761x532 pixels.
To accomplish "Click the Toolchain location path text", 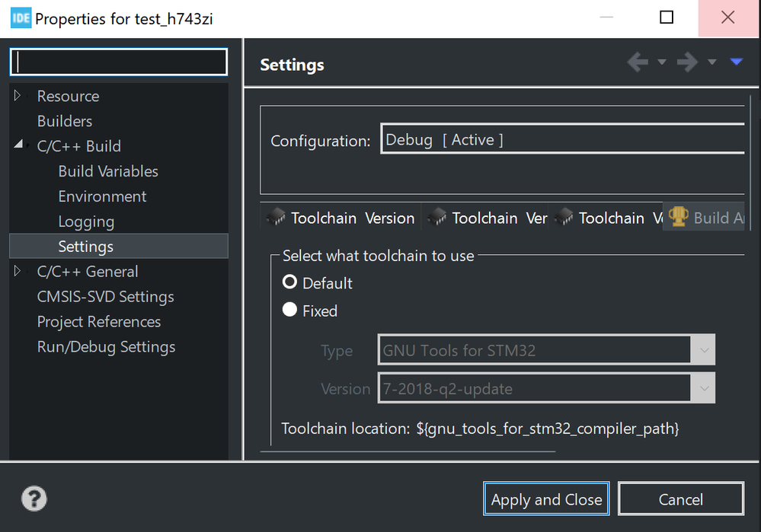I will [x=548, y=428].
